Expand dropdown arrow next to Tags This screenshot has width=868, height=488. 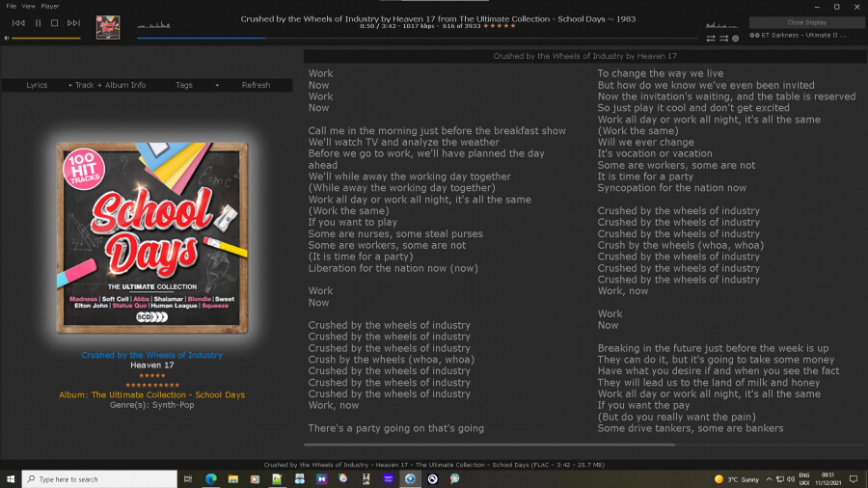[217, 86]
